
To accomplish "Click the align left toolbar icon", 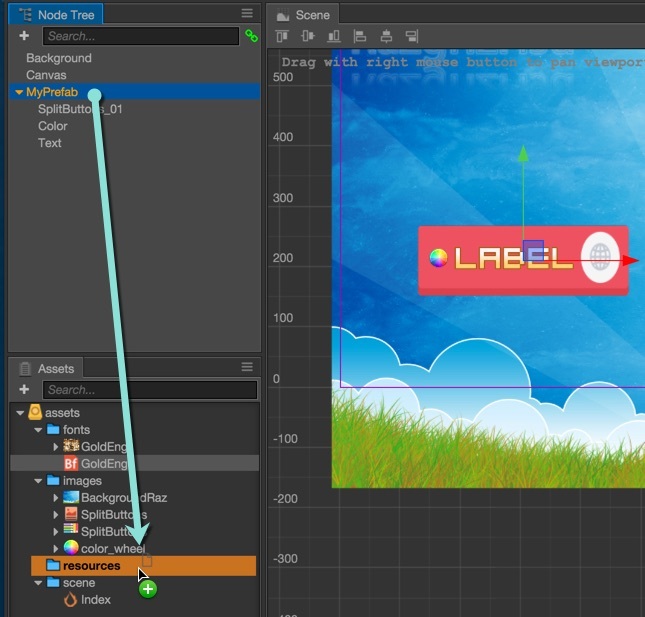I will (360, 36).
